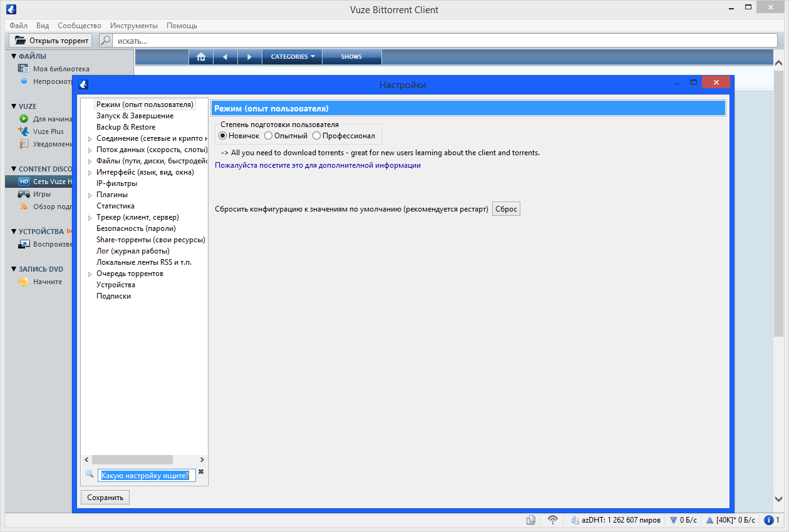This screenshot has height=532, width=789.
Task: Click the Сохранить button
Action: click(x=105, y=498)
